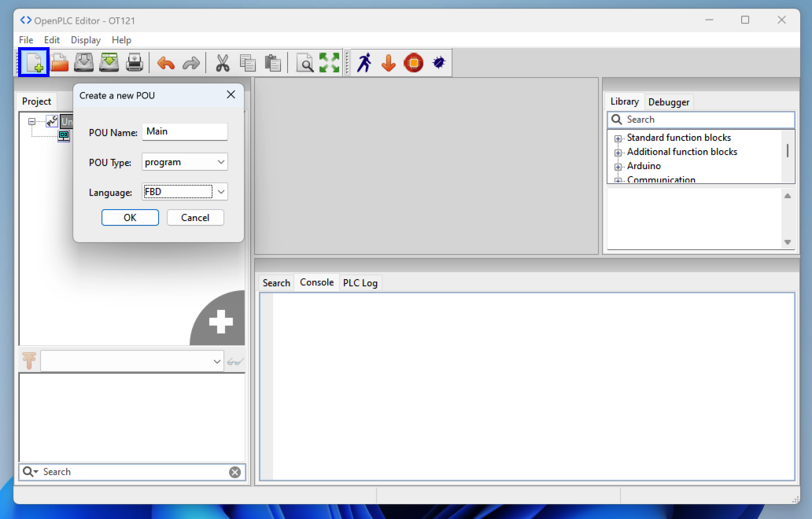Screen dimensions: 812x519
Task: Undo the last action
Action: tap(166, 63)
